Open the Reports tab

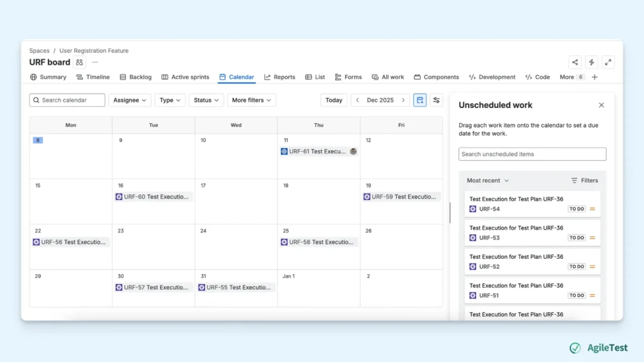point(280,77)
